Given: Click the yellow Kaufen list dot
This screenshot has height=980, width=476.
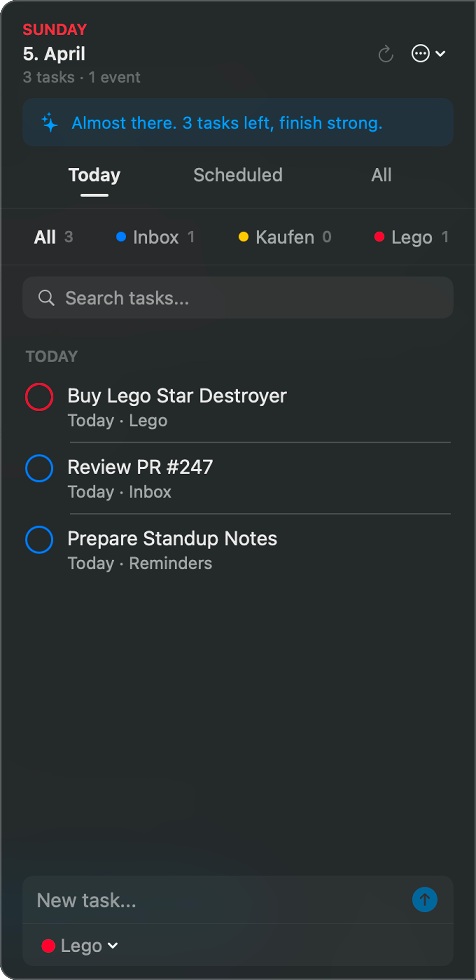Looking at the screenshot, I should pos(244,237).
